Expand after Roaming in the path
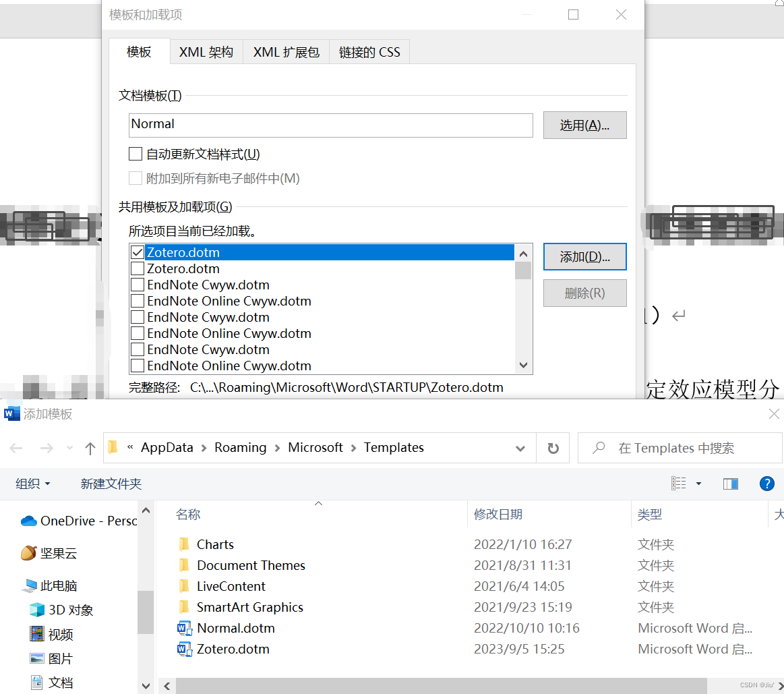Screen dimensions: 784x694 click(278, 448)
